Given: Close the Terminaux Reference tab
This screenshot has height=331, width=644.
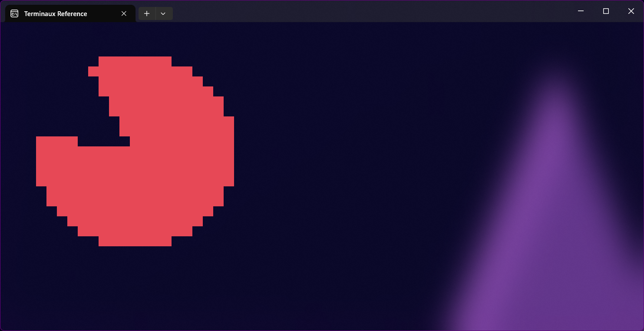Looking at the screenshot, I should (x=124, y=13).
